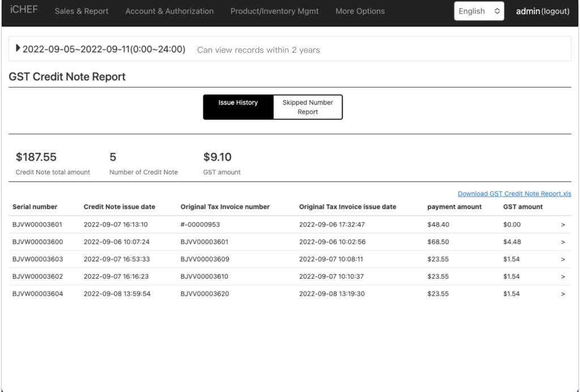Click the Credit Note issue date header
The image size is (580, 392).
point(119,207)
